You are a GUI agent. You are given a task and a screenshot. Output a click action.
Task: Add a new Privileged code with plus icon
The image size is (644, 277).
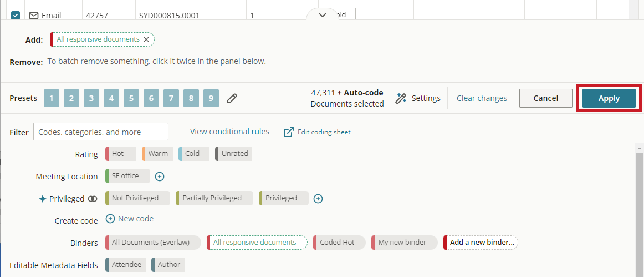coord(318,199)
